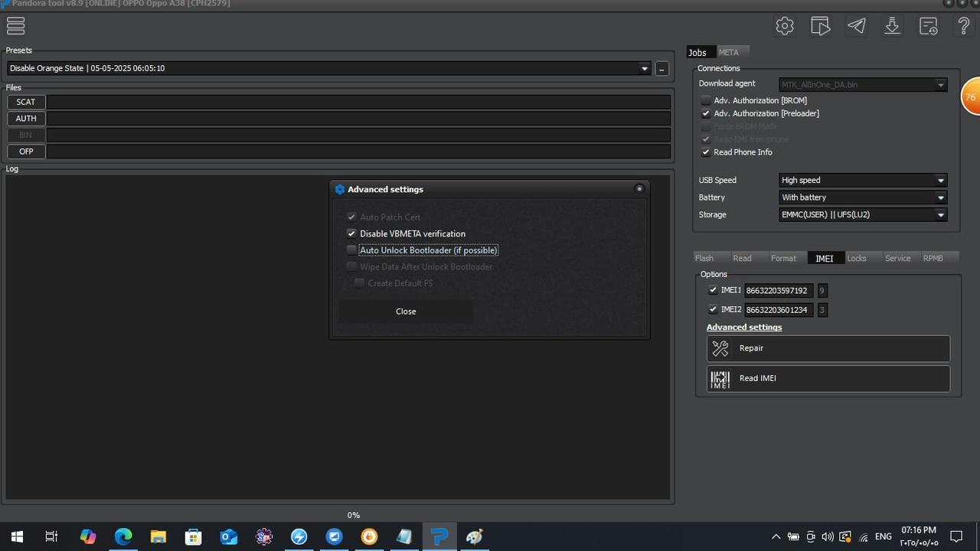
Task: Uncheck Adv. Authorization [Preloader]
Action: [x=706, y=113]
